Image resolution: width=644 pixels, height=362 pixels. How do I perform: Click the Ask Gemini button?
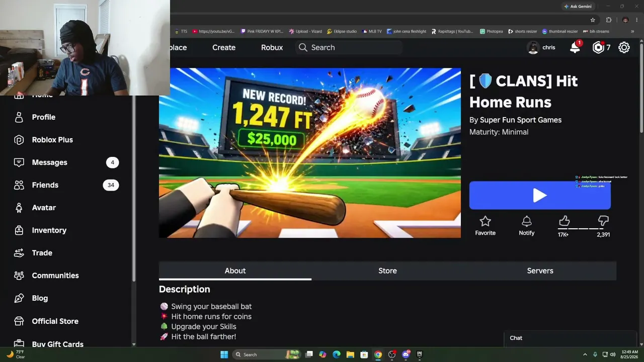coord(578,7)
